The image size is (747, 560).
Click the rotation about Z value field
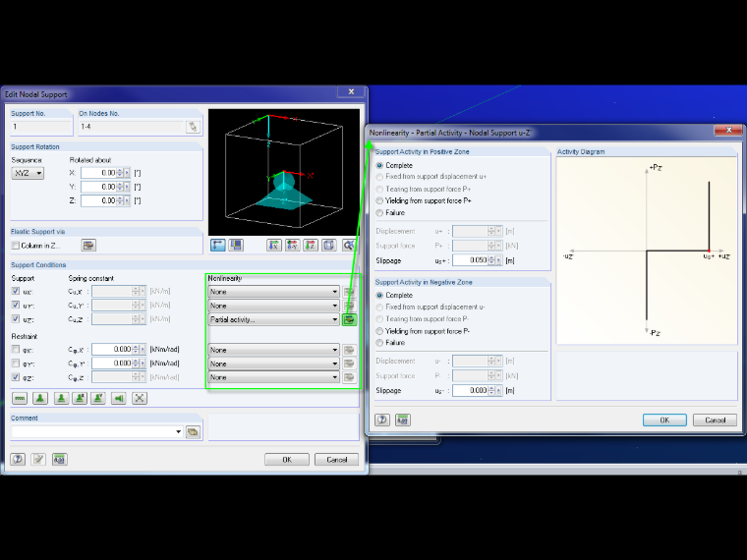click(99, 200)
